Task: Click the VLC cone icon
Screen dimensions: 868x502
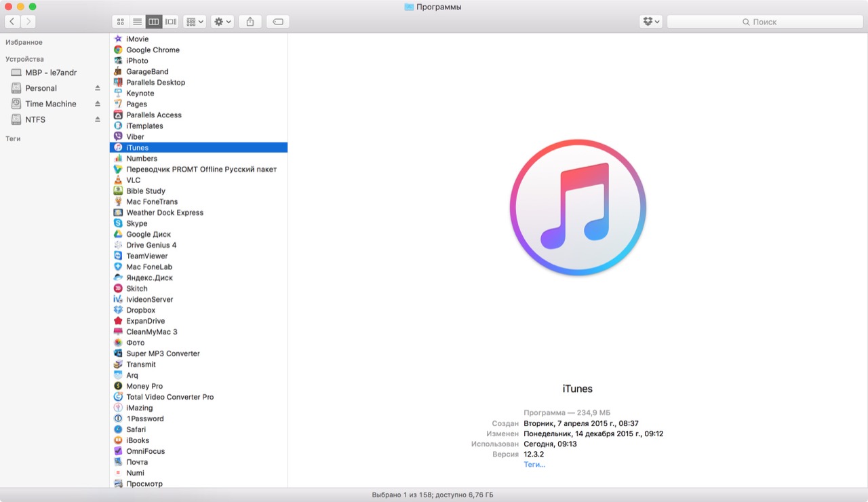Action: [118, 180]
